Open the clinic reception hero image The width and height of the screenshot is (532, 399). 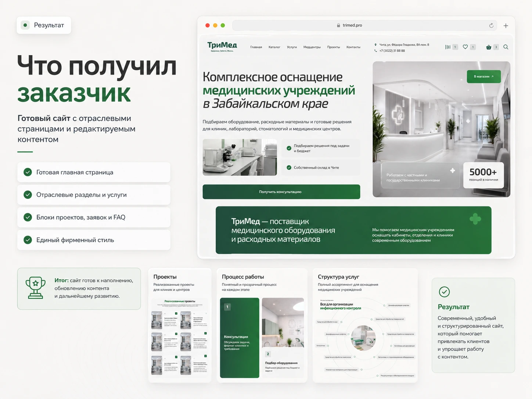tap(441, 129)
